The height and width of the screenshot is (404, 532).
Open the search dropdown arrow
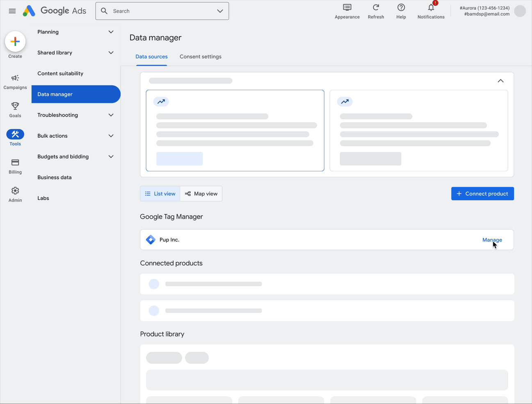[x=220, y=11]
